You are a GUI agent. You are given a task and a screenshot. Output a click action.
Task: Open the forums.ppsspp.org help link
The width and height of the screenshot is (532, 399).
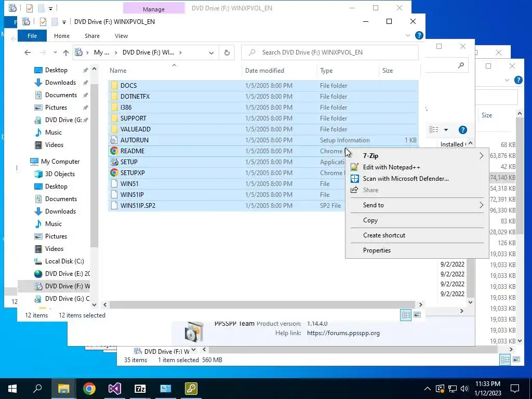(343, 333)
